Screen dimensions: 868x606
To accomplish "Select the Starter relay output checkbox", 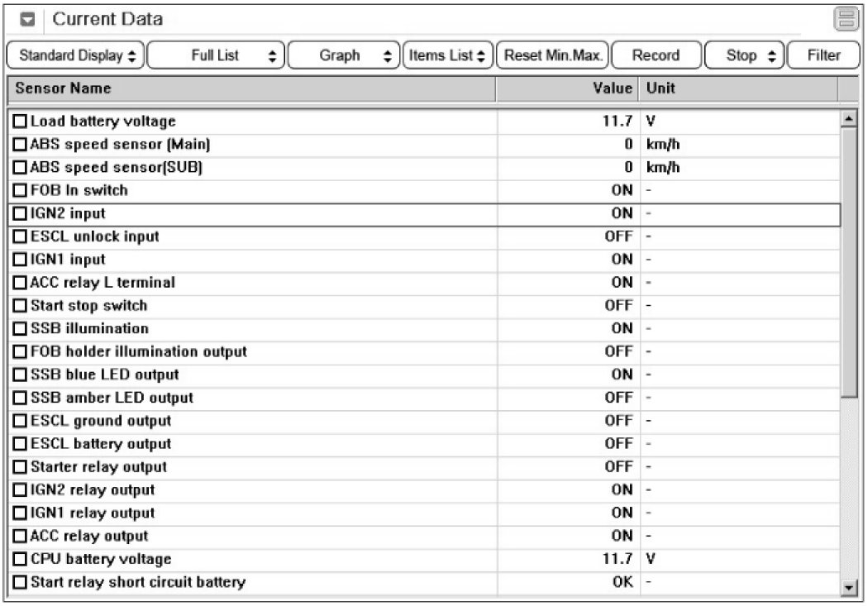I will click(20, 467).
